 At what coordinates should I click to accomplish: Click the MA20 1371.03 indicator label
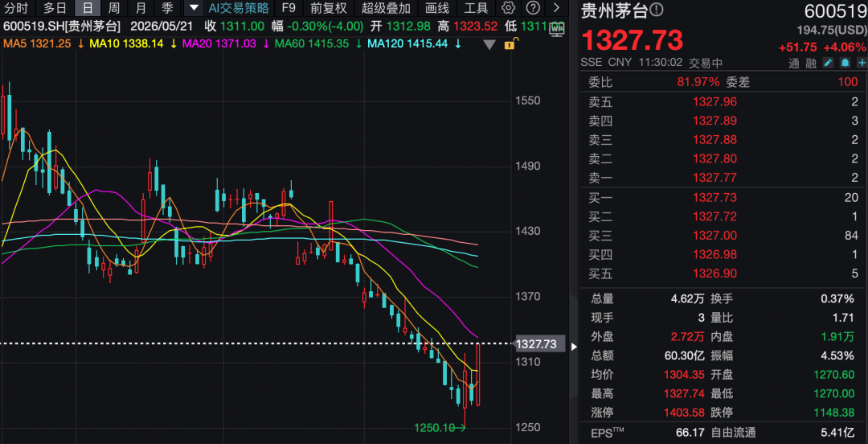click(x=220, y=43)
